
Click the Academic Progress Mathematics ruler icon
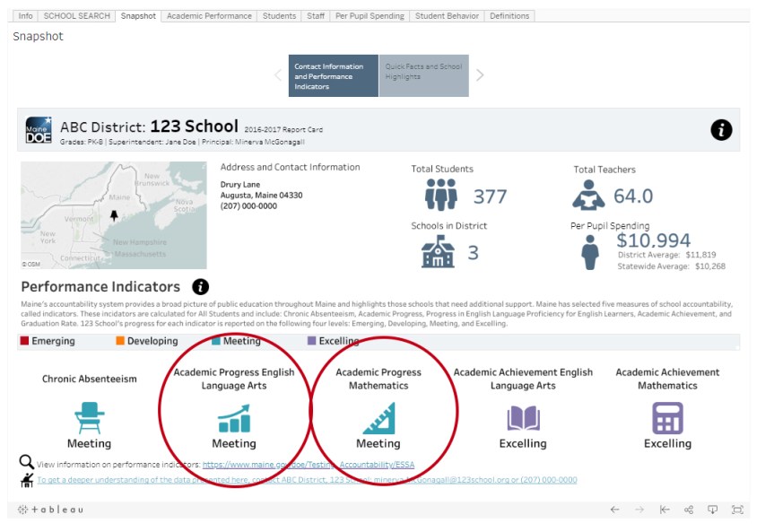coord(378,418)
